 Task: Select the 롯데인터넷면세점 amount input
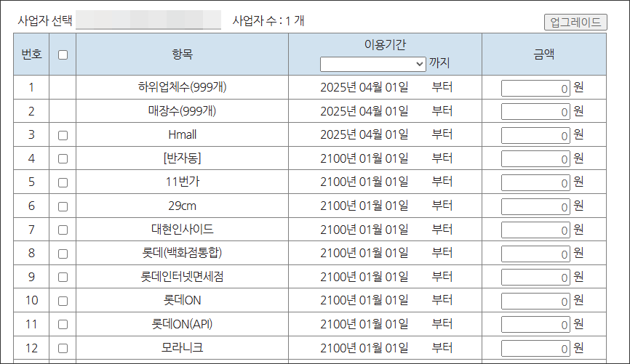pyautogui.click(x=535, y=278)
